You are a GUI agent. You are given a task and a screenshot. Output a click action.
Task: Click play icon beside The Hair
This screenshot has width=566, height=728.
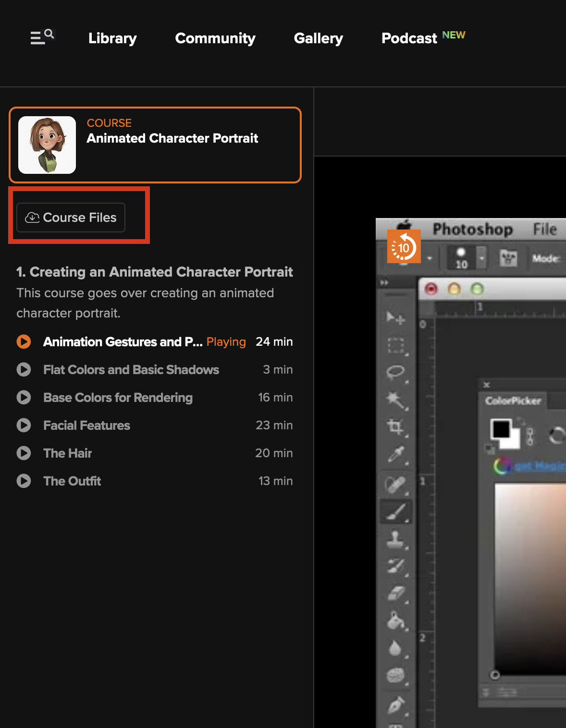(x=24, y=453)
